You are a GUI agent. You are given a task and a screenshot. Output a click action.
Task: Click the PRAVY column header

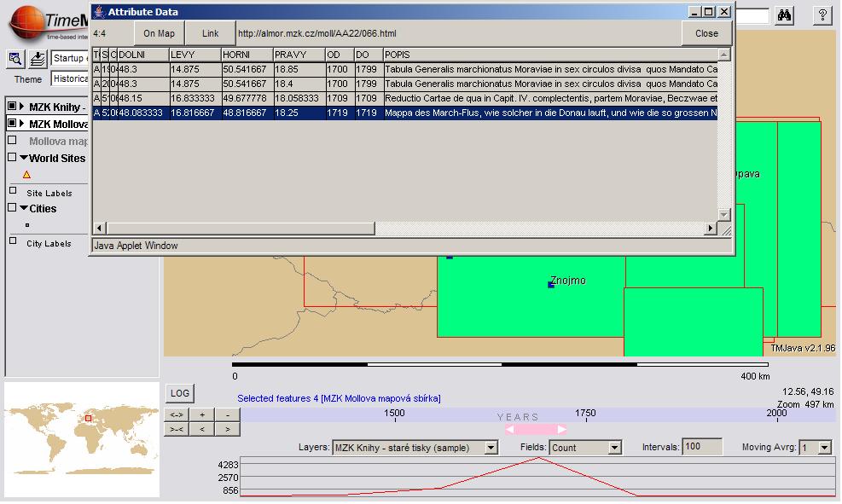pyautogui.click(x=299, y=55)
